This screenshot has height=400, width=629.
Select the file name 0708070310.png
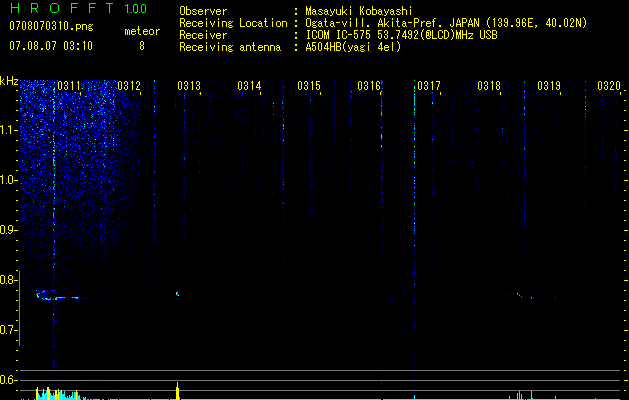click(x=51, y=26)
